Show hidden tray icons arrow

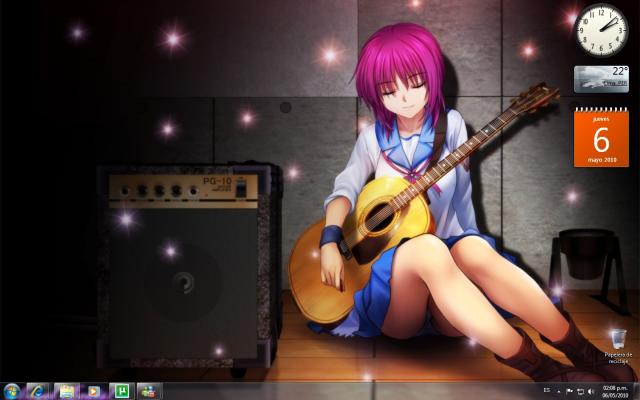tap(559, 391)
